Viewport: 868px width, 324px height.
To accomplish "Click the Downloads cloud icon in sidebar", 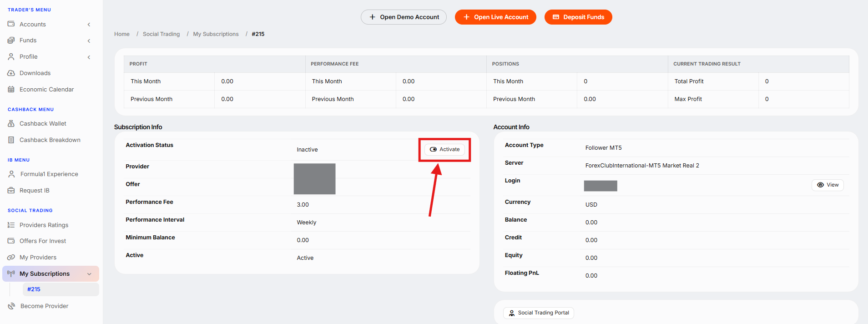I will 11,73.
